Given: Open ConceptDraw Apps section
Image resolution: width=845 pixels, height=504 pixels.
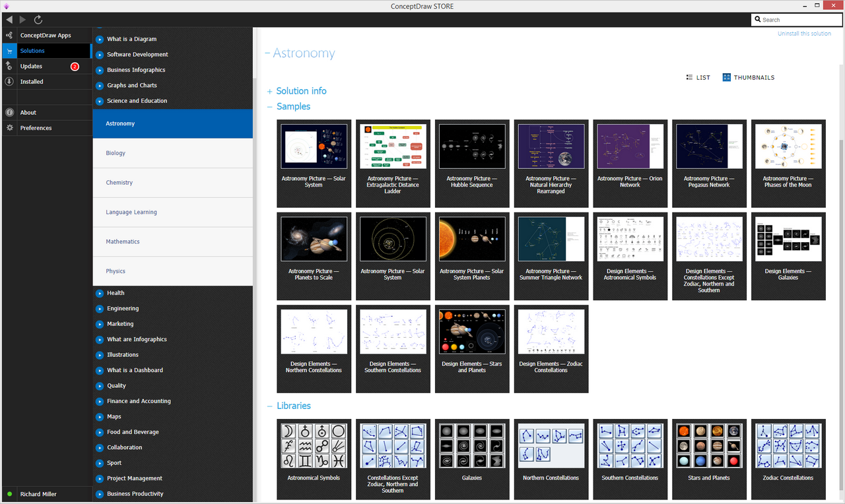Looking at the screenshot, I should (x=45, y=36).
